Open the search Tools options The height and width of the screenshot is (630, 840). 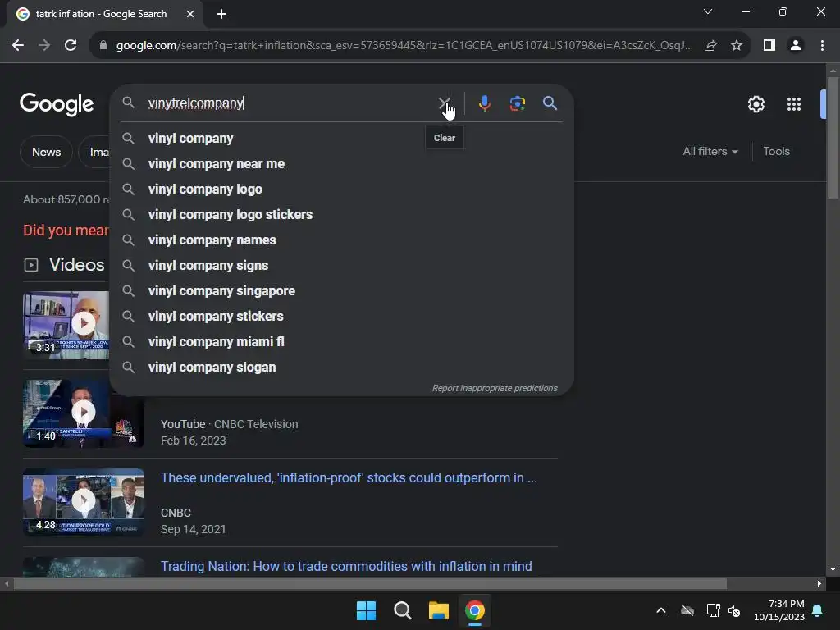[776, 152]
